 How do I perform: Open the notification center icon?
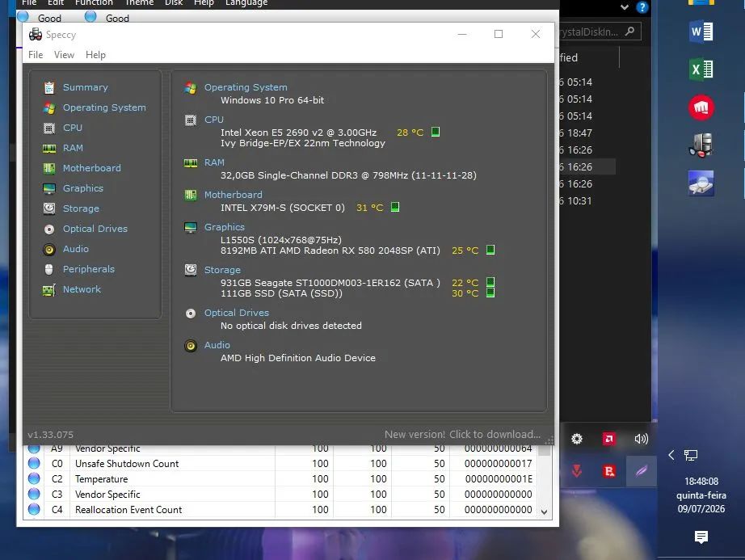coord(701,537)
